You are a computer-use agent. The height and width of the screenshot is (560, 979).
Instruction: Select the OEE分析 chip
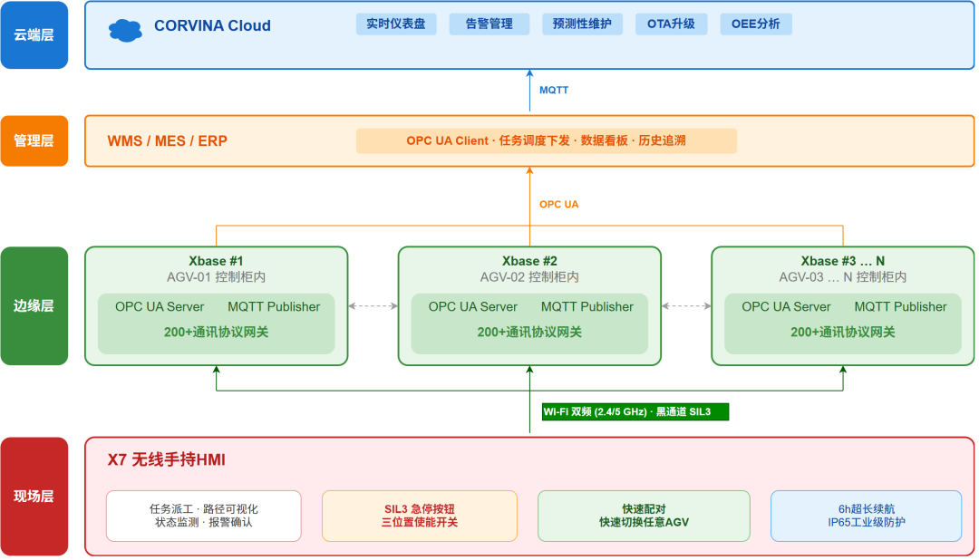coord(755,24)
